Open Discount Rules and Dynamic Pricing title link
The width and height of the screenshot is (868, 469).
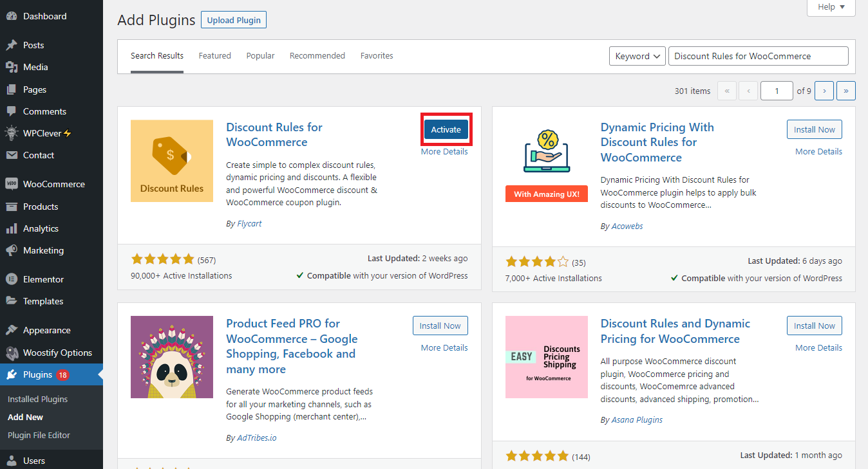click(675, 331)
